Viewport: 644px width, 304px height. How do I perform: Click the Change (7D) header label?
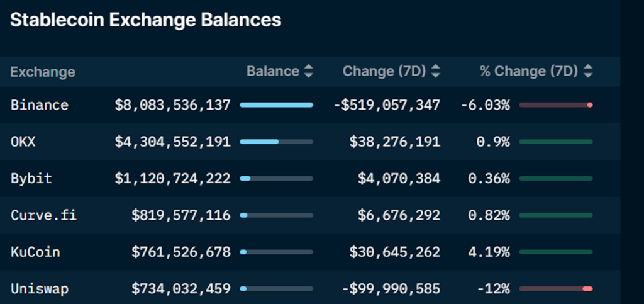[384, 72]
